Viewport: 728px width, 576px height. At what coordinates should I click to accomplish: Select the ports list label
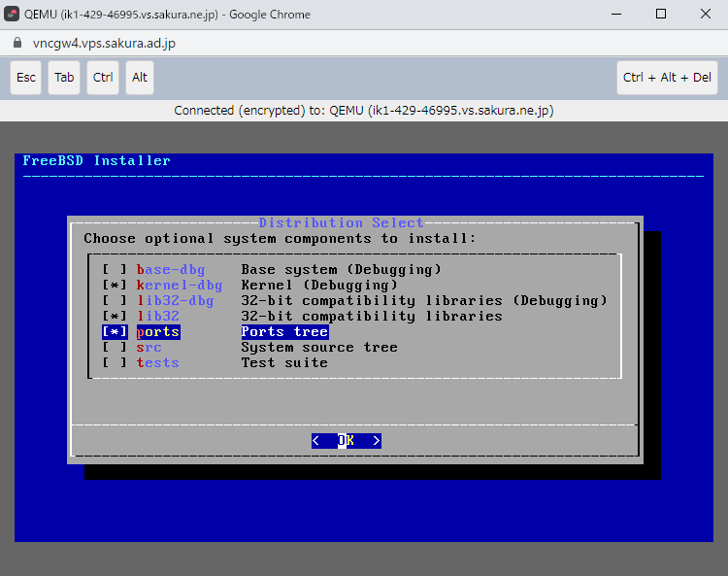(158, 331)
